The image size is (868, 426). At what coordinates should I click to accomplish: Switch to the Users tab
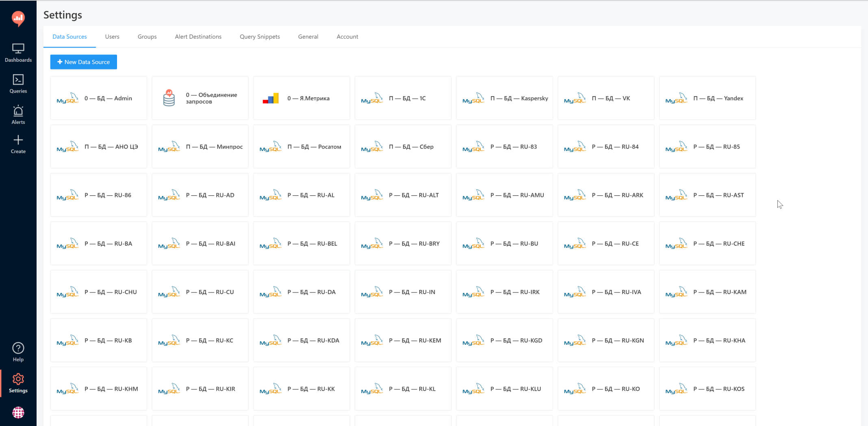coord(112,37)
